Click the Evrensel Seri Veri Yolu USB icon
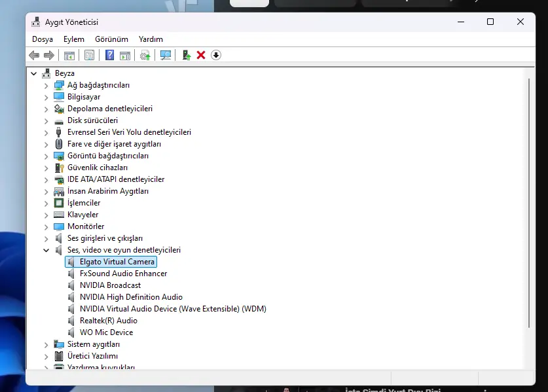Viewport: 548px width, 392px height. [x=59, y=132]
